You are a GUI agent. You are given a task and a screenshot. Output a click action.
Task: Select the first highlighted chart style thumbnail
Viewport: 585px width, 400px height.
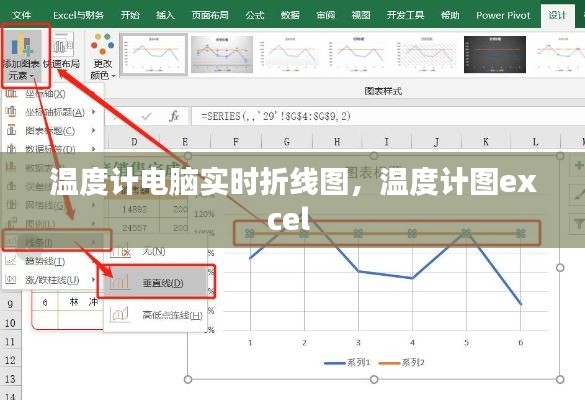click(153, 54)
